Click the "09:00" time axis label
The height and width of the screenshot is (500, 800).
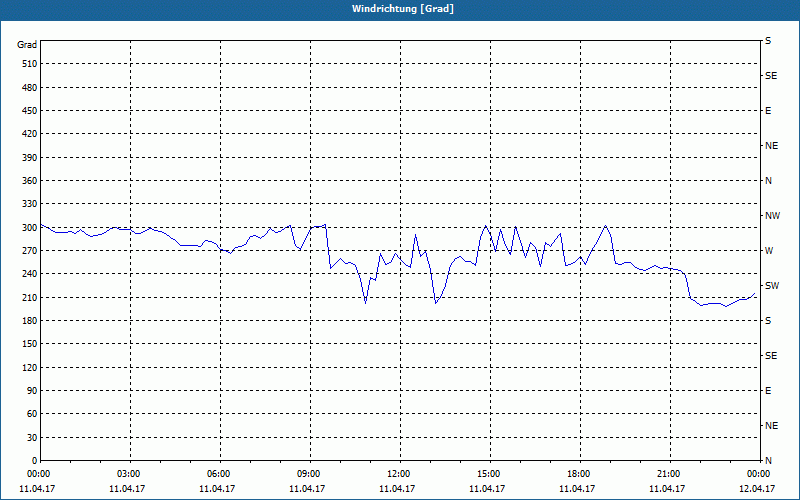point(309,474)
